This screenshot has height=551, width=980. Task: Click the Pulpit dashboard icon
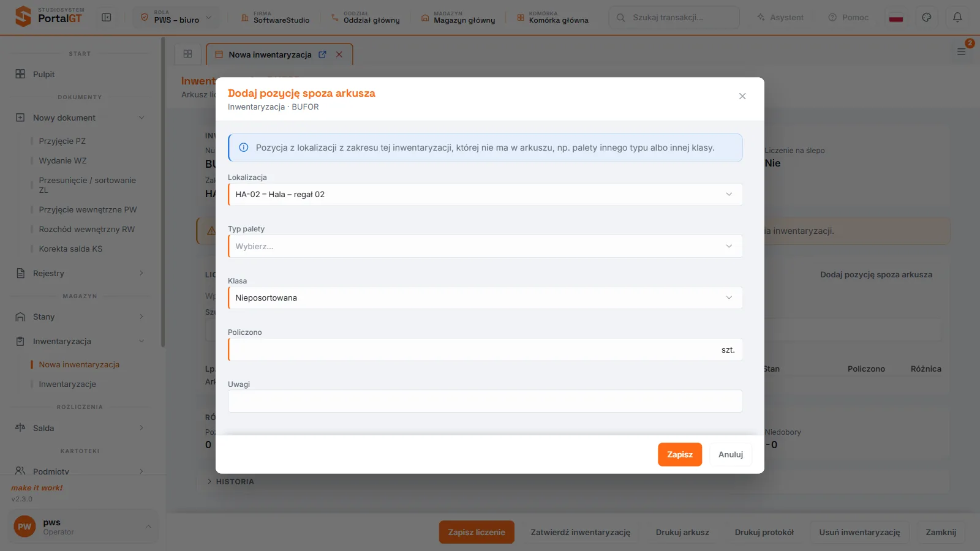click(x=20, y=74)
